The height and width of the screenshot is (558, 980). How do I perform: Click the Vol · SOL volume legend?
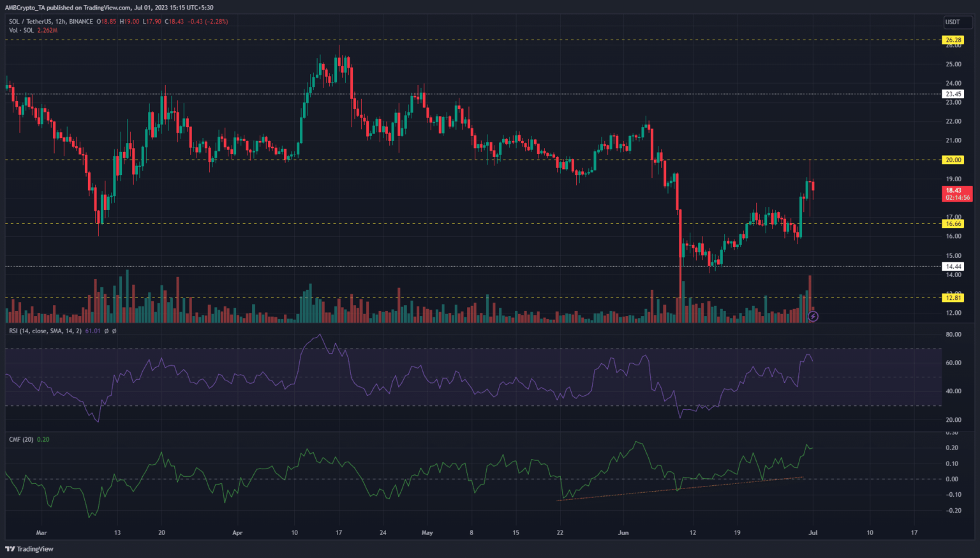coord(22,30)
